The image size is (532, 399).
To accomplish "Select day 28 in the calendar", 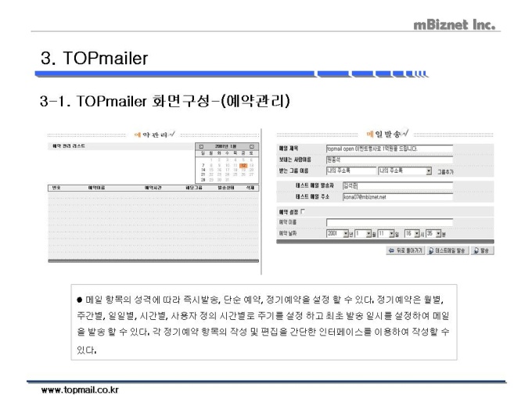I will 203,179.
